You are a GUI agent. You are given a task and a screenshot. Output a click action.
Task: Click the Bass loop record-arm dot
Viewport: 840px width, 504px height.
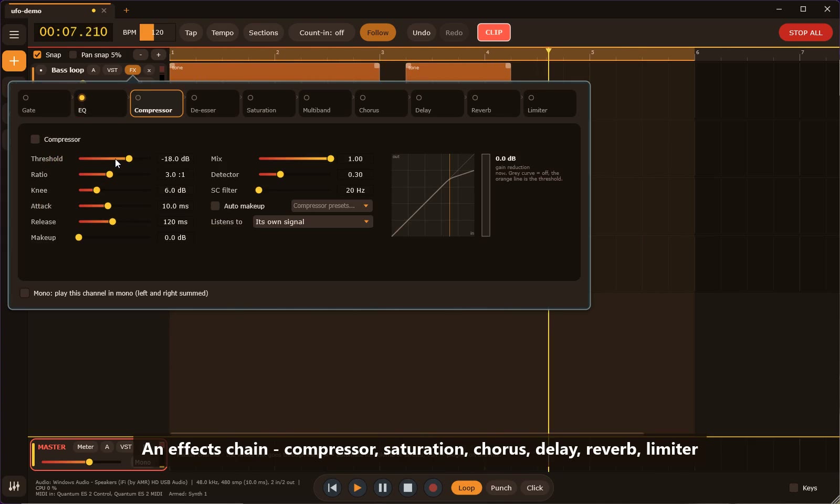coord(41,70)
